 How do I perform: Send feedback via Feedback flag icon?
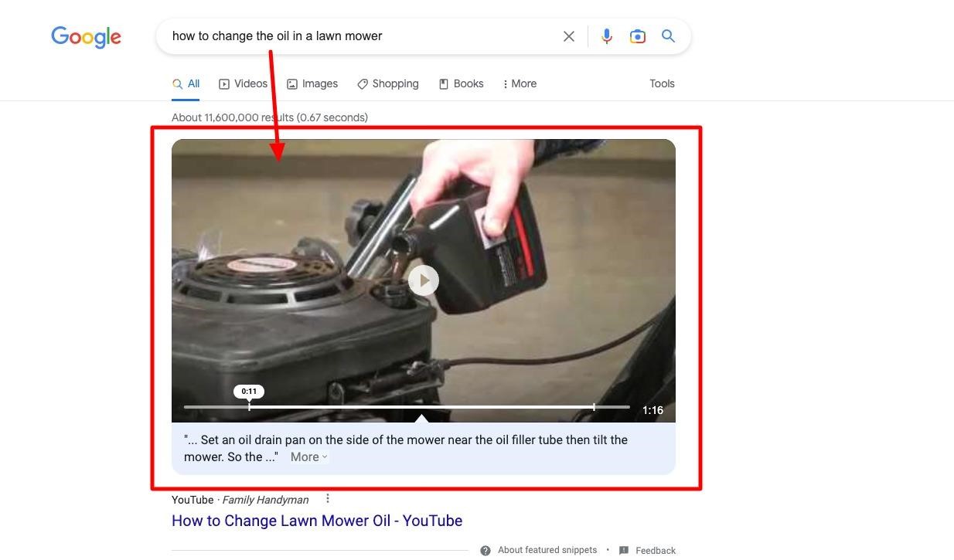624,551
